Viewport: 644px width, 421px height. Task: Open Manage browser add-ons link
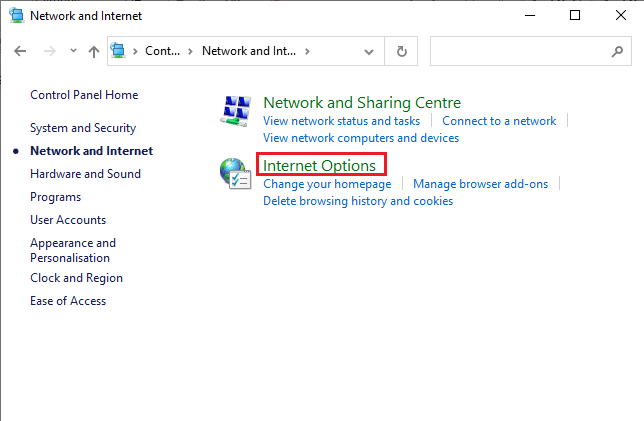(481, 184)
